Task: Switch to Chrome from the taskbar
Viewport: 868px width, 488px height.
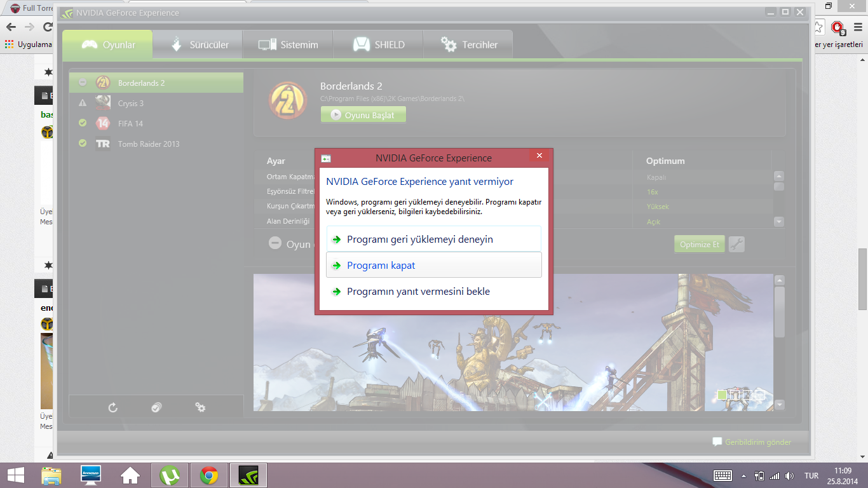Action: click(x=208, y=475)
